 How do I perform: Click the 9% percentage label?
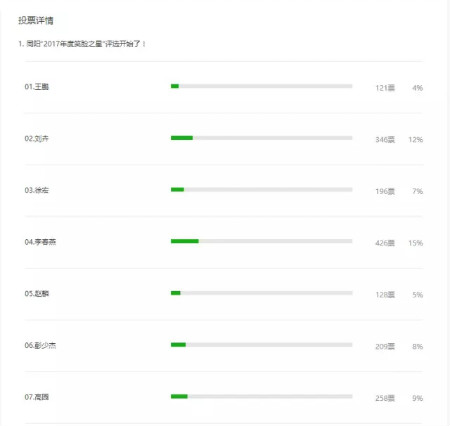418,398
